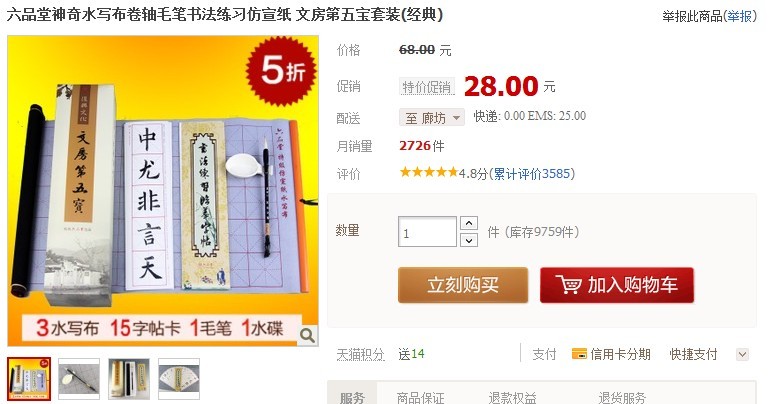Click the credit card icon beside 信用卡分期
Viewport: 780px width, 404px height.
579,354
